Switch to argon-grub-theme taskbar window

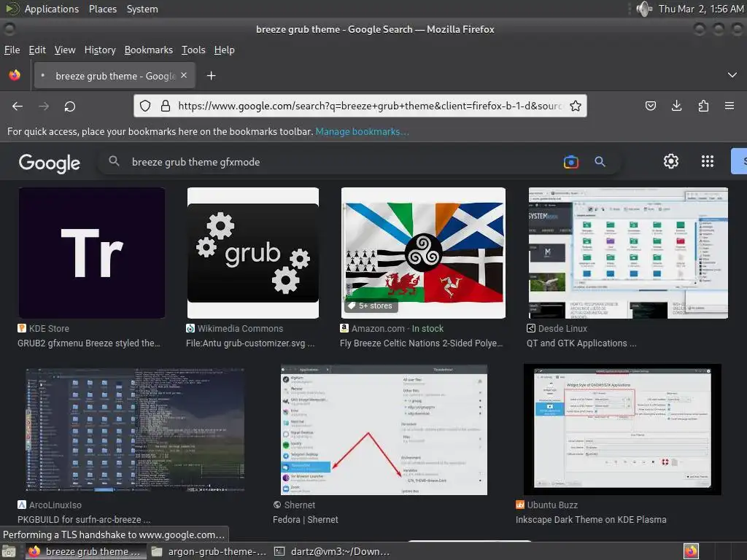click(209, 551)
